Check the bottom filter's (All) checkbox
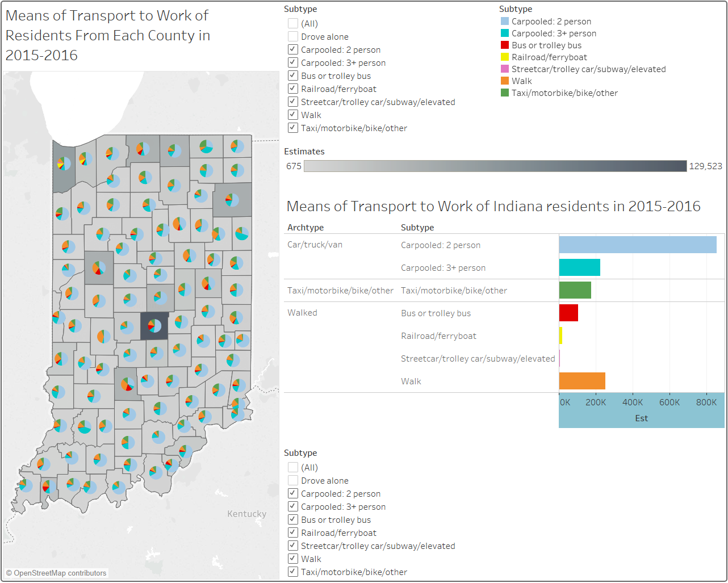The height and width of the screenshot is (583, 728). 293,467
